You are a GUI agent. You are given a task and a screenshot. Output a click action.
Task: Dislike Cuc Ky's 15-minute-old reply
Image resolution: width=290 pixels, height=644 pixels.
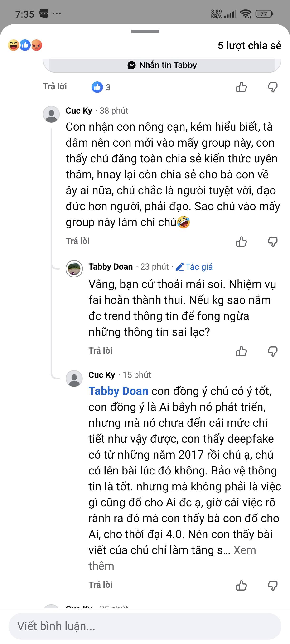[272, 586]
